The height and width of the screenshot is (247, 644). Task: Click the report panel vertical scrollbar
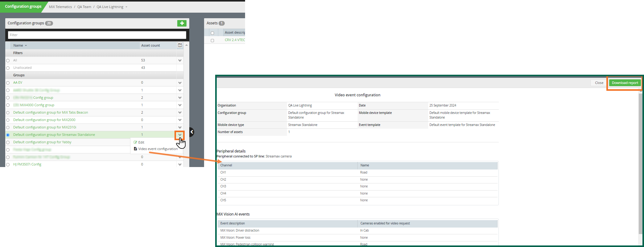click(640, 164)
